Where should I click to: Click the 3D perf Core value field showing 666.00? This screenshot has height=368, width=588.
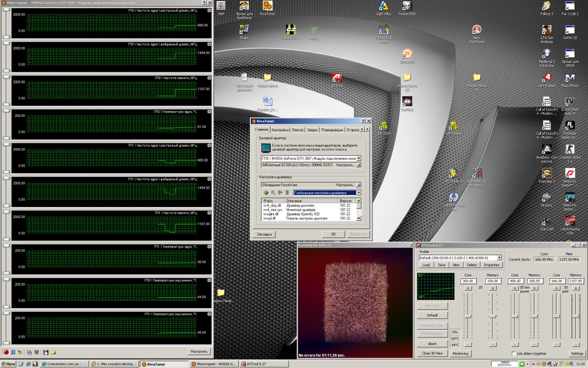(x=557, y=281)
